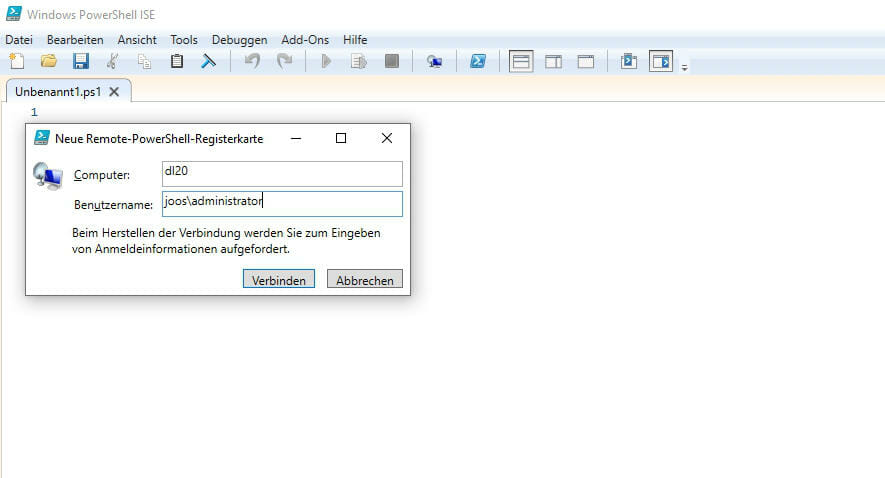Maximize script pane layout icon
Image resolution: width=885 pixels, height=478 pixels.
586,62
